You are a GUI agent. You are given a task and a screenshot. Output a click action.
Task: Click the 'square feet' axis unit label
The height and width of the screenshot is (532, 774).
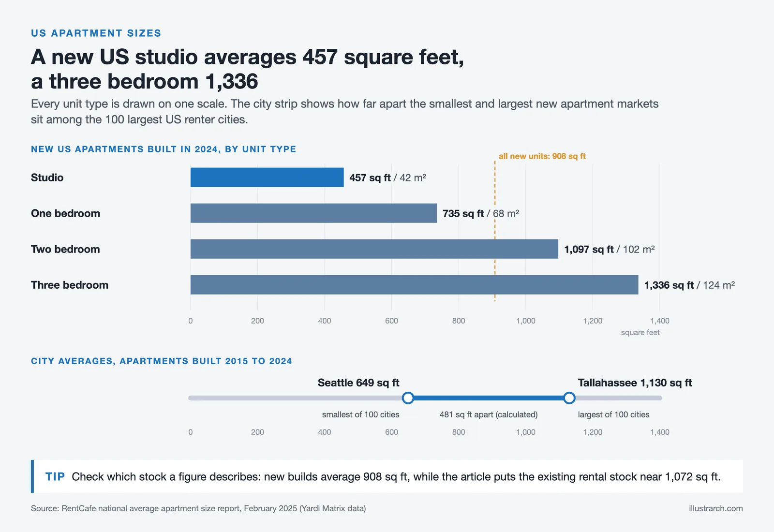click(640, 332)
